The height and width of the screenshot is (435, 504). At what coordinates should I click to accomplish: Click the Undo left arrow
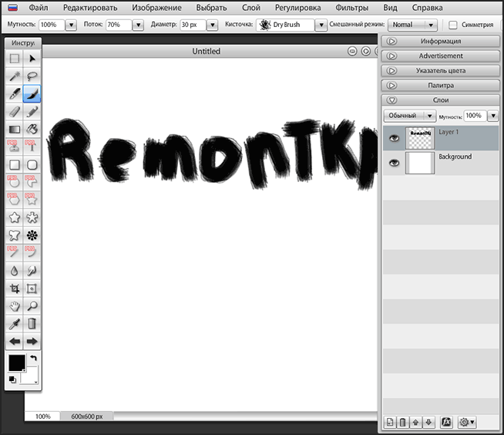pos(14,342)
